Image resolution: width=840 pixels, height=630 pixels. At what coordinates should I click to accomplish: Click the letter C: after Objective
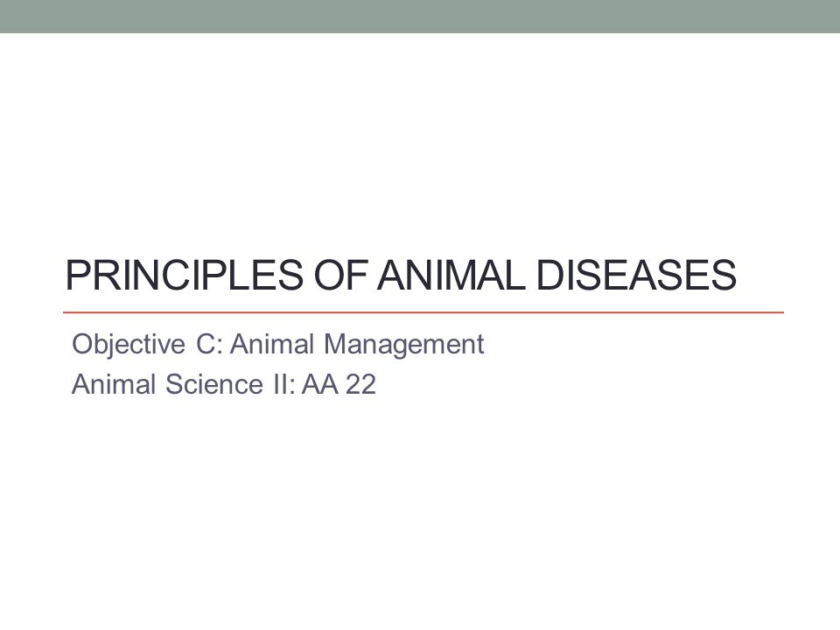click(209, 343)
